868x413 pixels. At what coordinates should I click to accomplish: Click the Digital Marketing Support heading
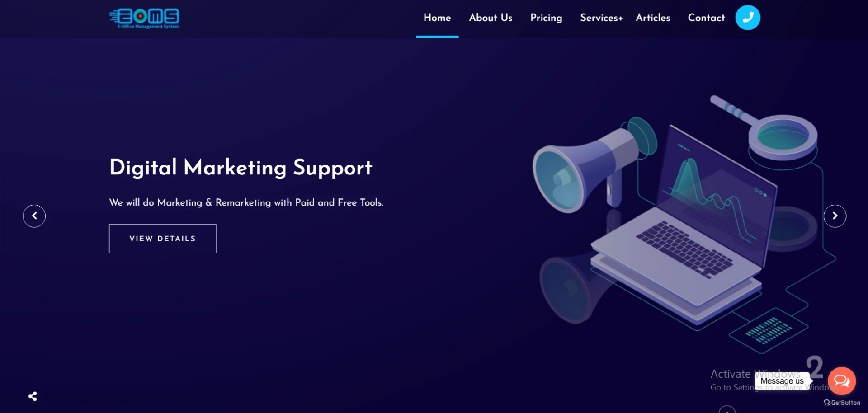coord(241,168)
